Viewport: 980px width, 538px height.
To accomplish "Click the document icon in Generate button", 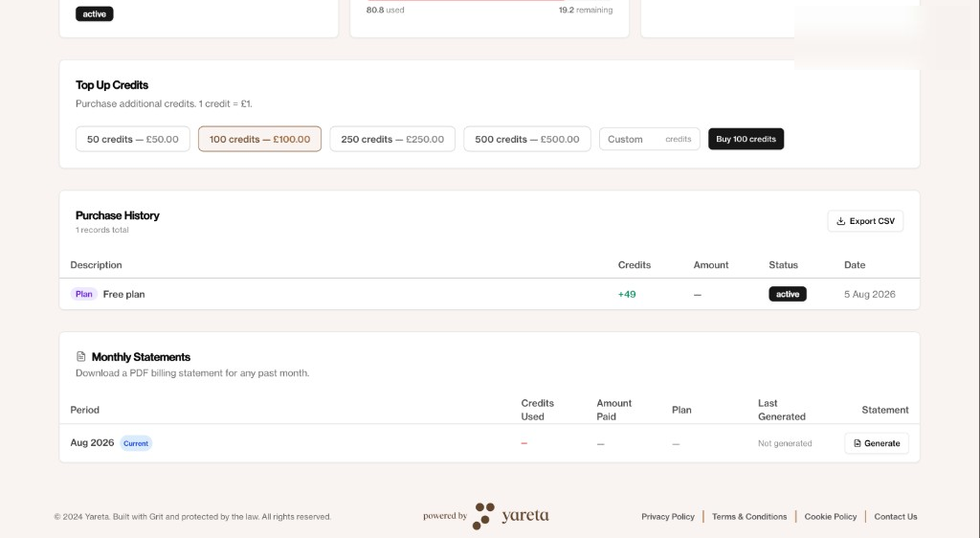I will click(x=857, y=443).
